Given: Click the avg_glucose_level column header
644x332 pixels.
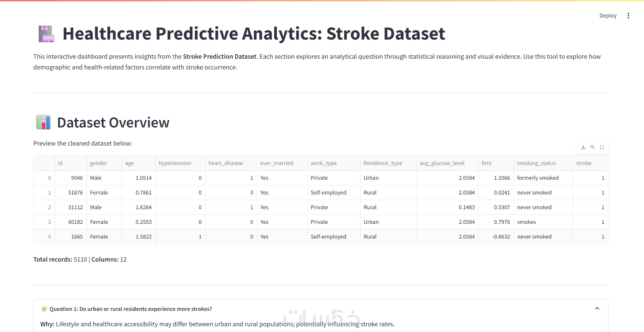Looking at the screenshot, I should coord(442,163).
